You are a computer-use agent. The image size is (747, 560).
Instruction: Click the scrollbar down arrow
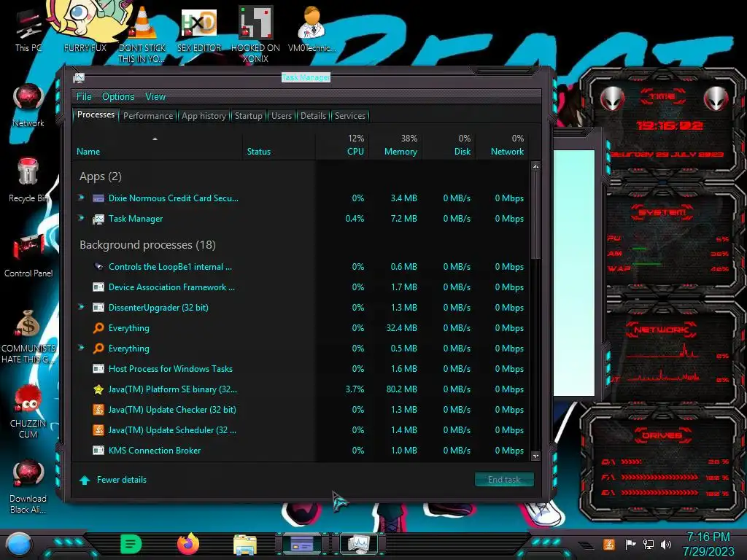point(535,456)
